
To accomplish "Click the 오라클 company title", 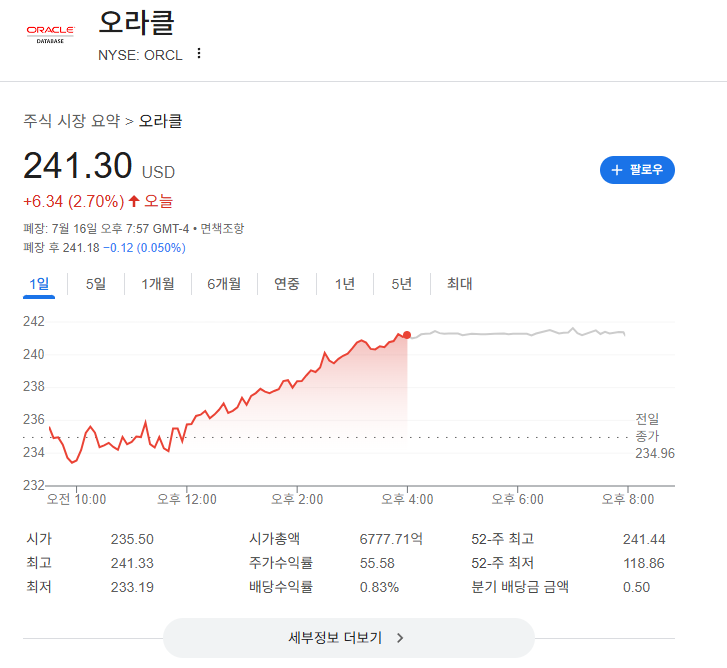I will click(137, 23).
